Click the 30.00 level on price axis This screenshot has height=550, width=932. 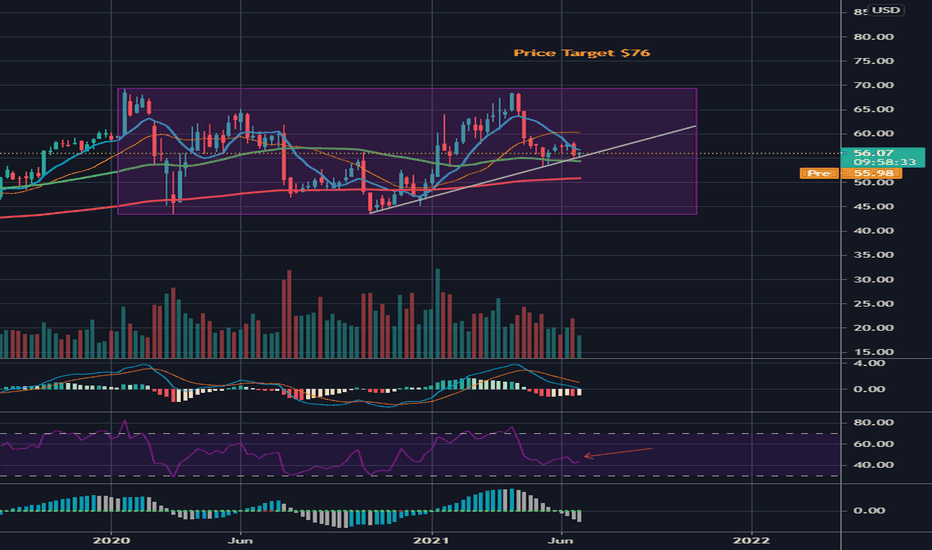(873, 279)
